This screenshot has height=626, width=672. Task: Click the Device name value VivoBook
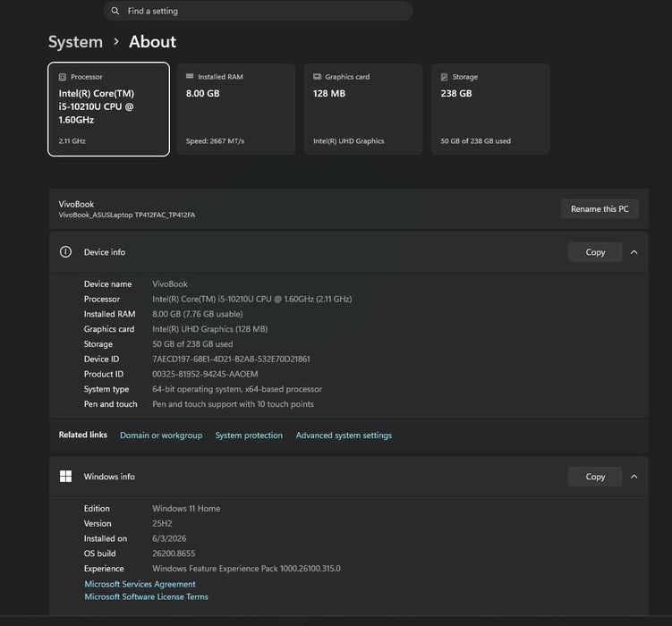[170, 283]
